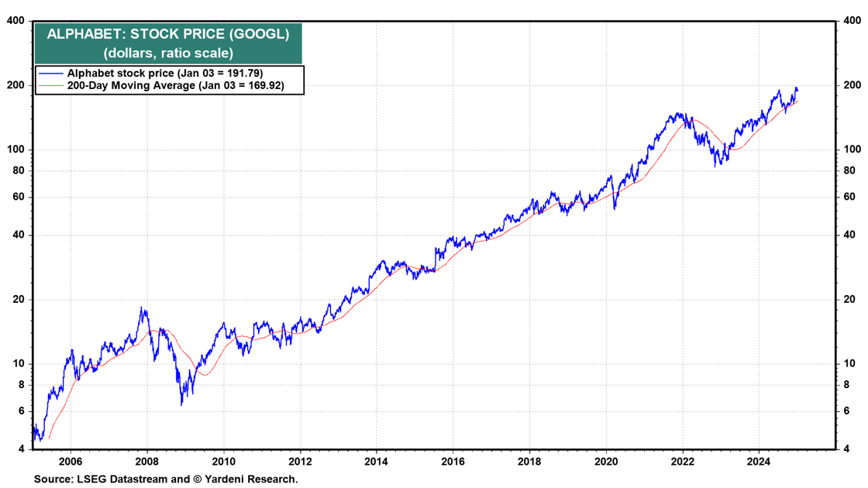Click the 10 label on the left price axis
Screen dimensions: 868x488
pos(19,363)
